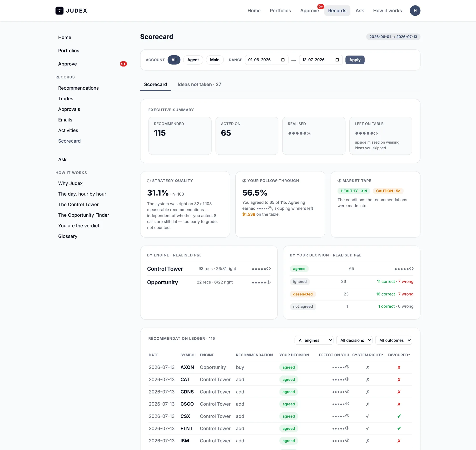This screenshot has width=476, height=450.
Task: Open the start date calendar picker icon
Action: (283, 60)
